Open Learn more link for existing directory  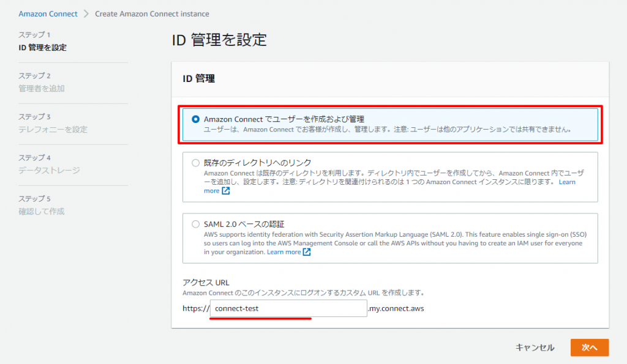(567, 182)
